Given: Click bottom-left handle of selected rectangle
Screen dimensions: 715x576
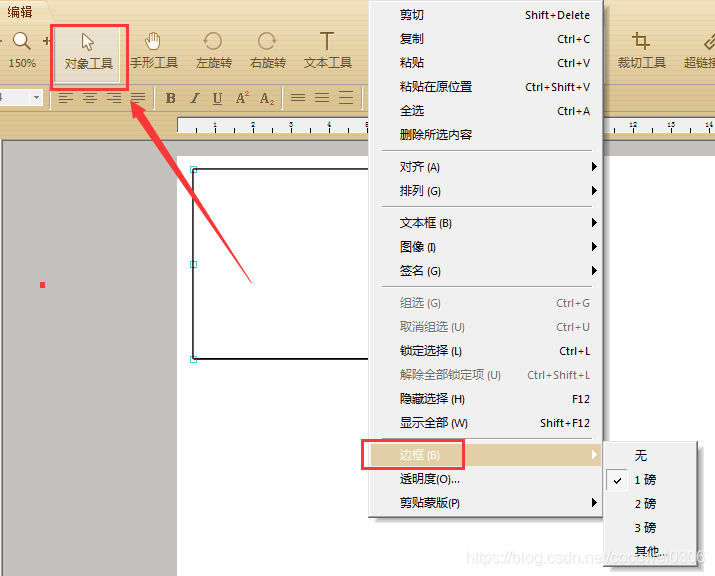Looking at the screenshot, I should (193, 359).
